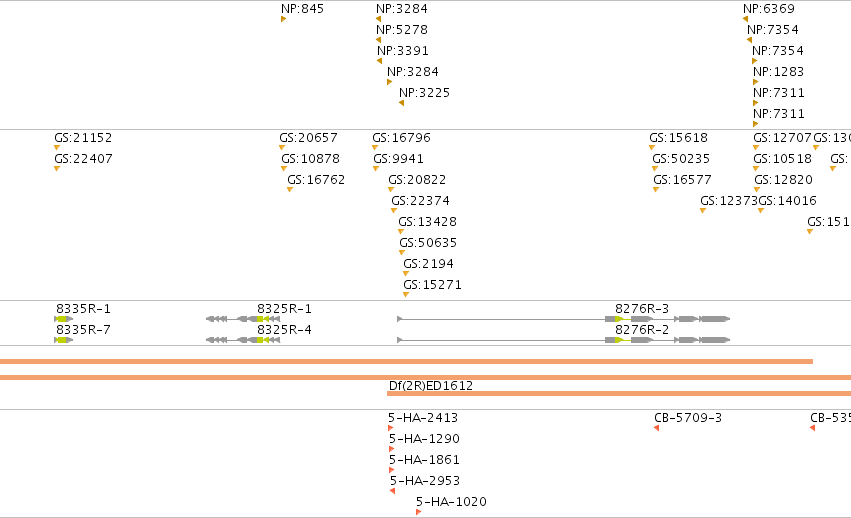Click the 8335R-7 transcript label
Screen dimensions: 851x518
pyautogui.click(x=84, y=330)
